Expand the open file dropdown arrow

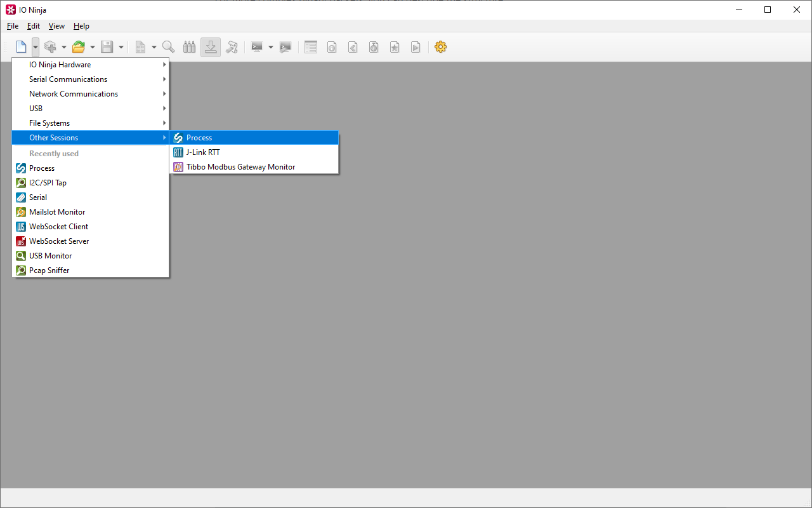click(x=93, y=47)
